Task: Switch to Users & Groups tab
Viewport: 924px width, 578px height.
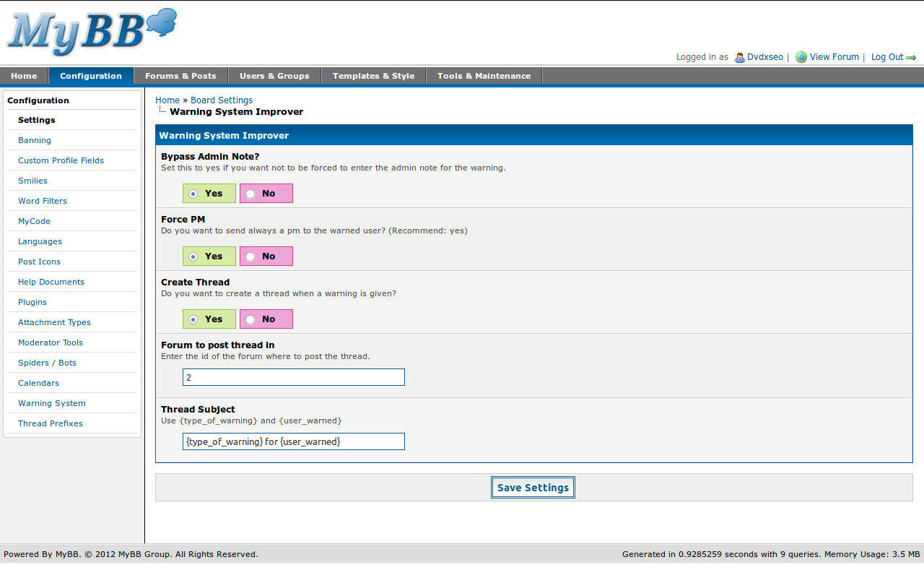Action: pyautogui.click(x=274, y=76)
